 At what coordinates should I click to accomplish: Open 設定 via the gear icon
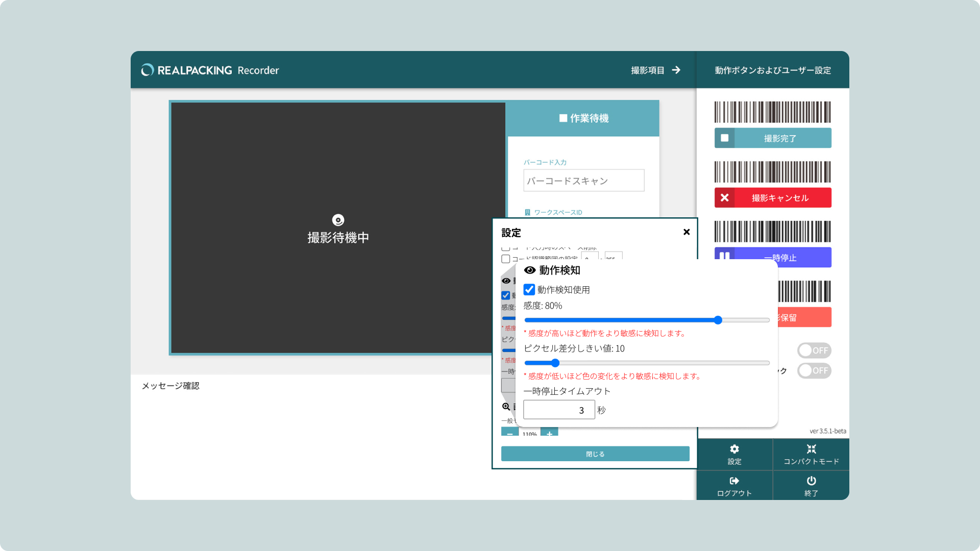(x=734, y=449)
